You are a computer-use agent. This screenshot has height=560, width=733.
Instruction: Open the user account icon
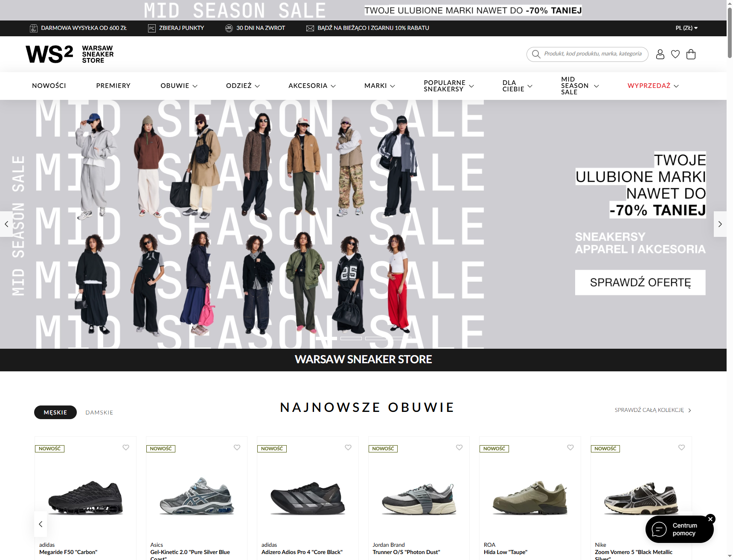(x=660, y=54)
